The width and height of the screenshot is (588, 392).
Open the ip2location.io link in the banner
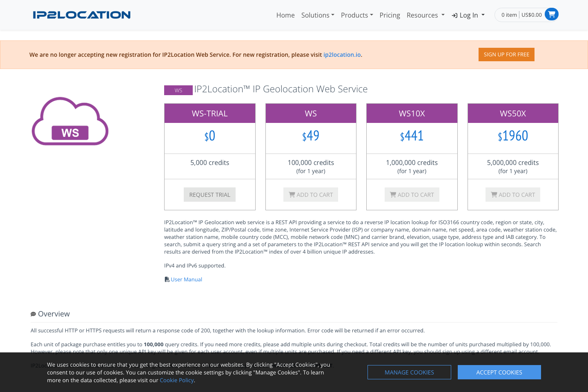[342, 54]
